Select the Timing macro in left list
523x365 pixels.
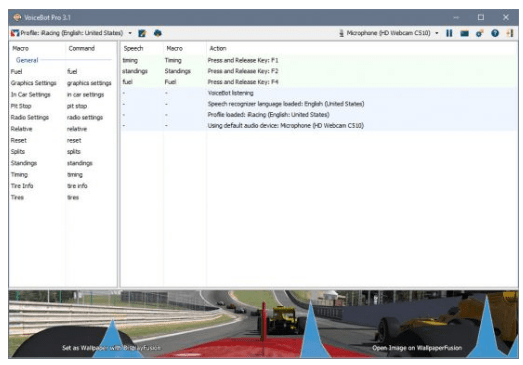[19, 174]
